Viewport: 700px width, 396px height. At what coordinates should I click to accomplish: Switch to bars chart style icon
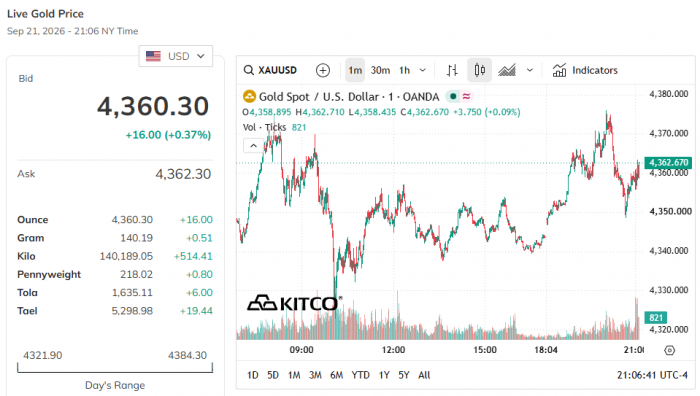click(452, 70)
